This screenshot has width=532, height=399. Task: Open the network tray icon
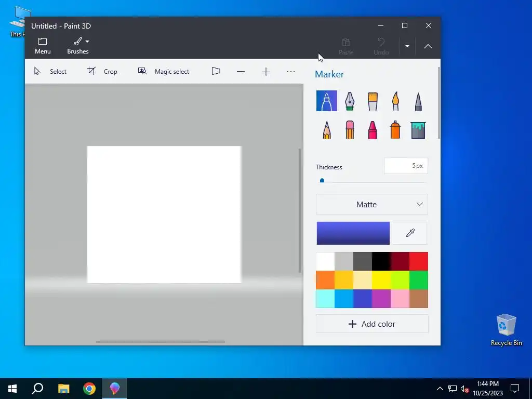pos(453,389)
